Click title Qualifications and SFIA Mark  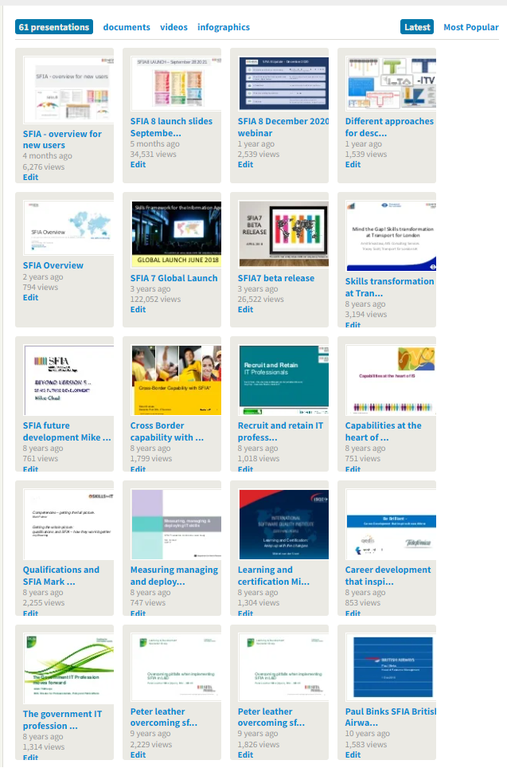point(61,576)
